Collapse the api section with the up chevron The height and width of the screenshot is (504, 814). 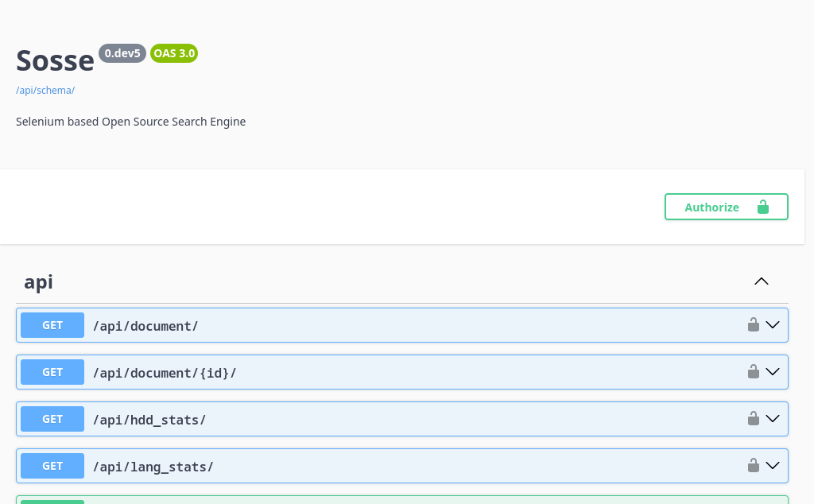pos(761,281)
